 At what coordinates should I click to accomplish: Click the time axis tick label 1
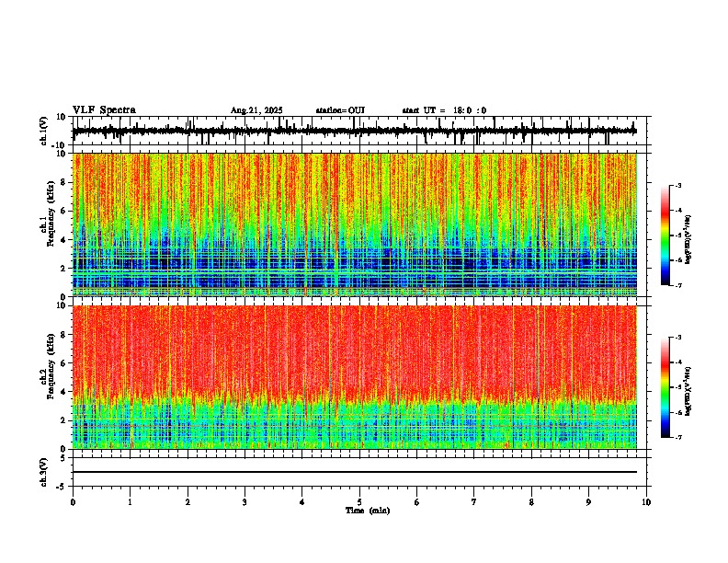click(x=130, y=502)
